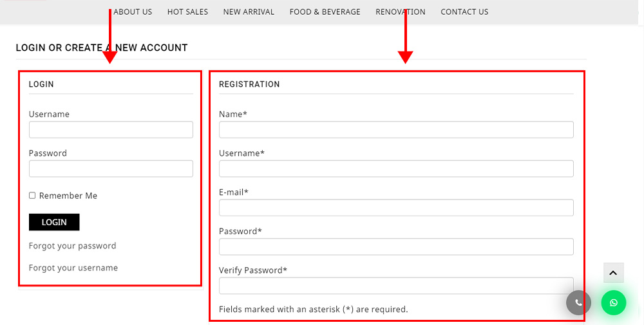Focus the Login Password field

111,169
